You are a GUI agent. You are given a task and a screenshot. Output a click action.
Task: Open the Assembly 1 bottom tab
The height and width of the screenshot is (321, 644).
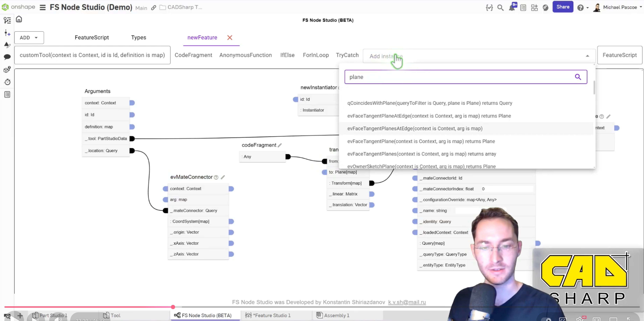point(333,316)
